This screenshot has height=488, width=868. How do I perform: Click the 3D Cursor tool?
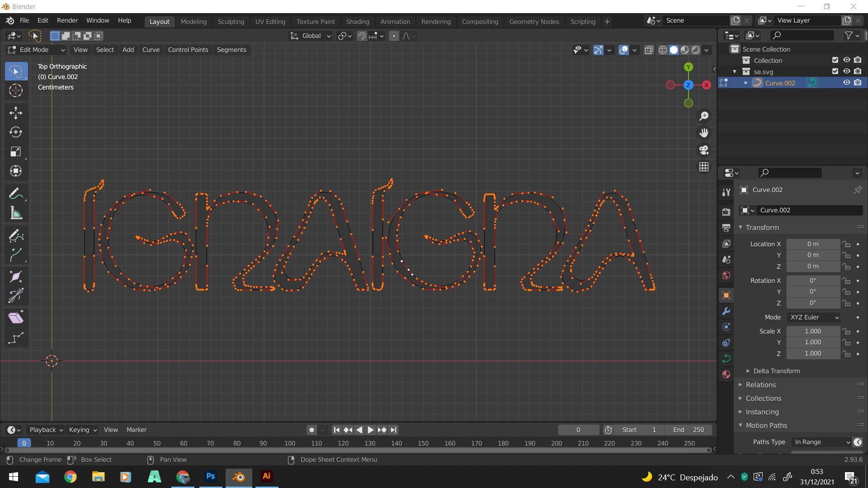(x=16, y=90)
